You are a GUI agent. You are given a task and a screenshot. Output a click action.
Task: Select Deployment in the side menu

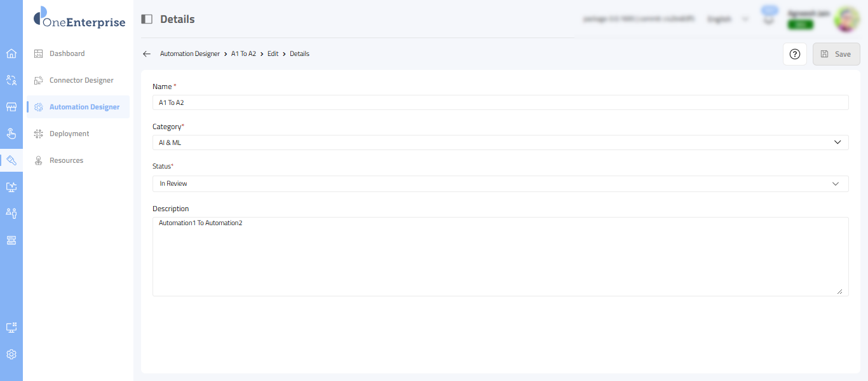click(69, 134)
